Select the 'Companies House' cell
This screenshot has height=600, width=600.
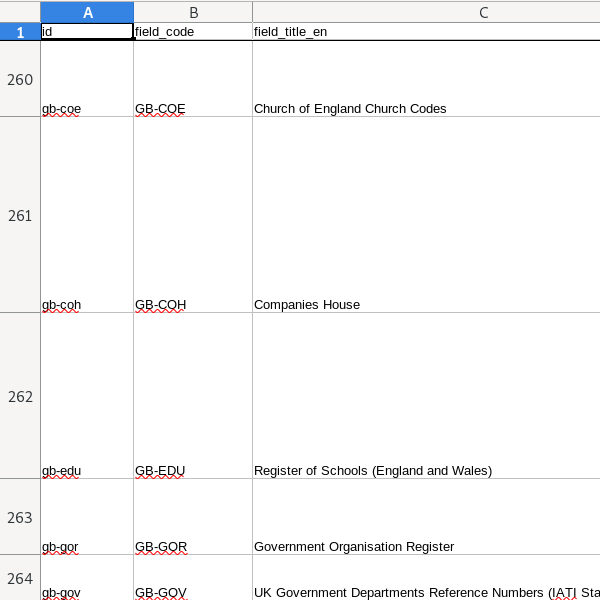pos(426,215)
